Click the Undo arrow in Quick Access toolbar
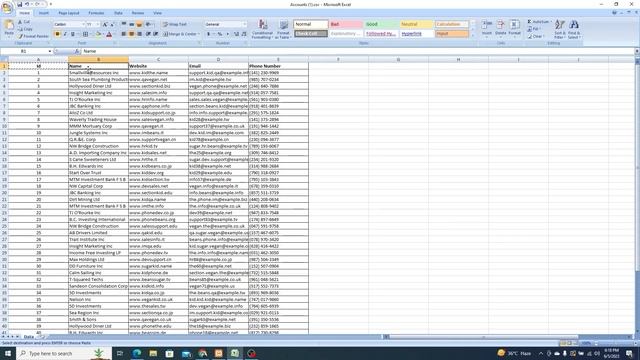The width and height of the screenshot is (640, 360). (x=27, y=4)
